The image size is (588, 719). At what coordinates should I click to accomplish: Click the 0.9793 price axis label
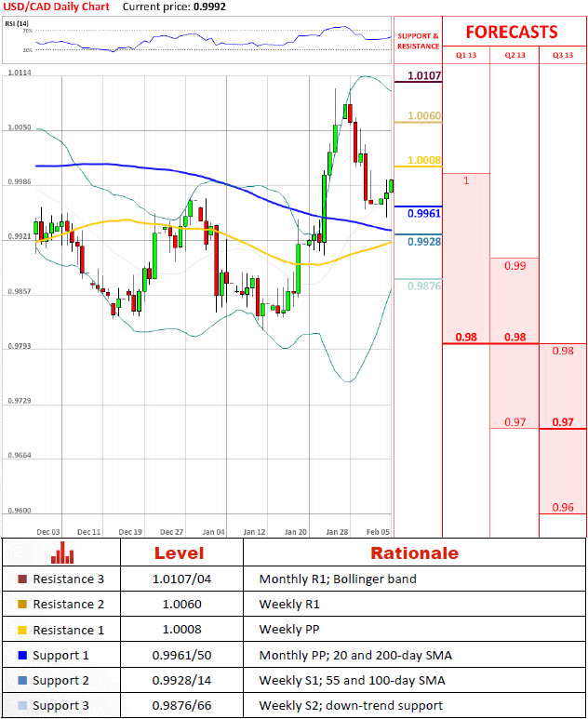click(20, 346)
